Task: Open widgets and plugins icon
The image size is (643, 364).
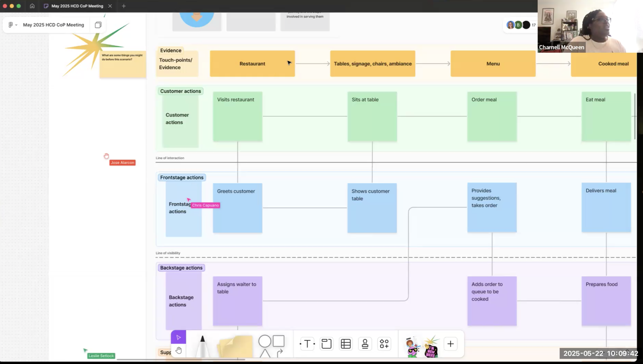Action: (384, 344)
